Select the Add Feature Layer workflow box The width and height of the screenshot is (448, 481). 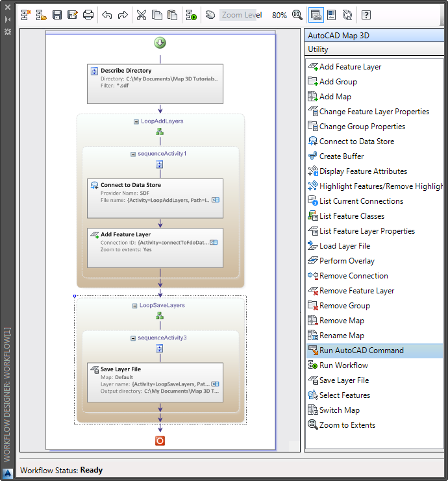coord(155,248)
